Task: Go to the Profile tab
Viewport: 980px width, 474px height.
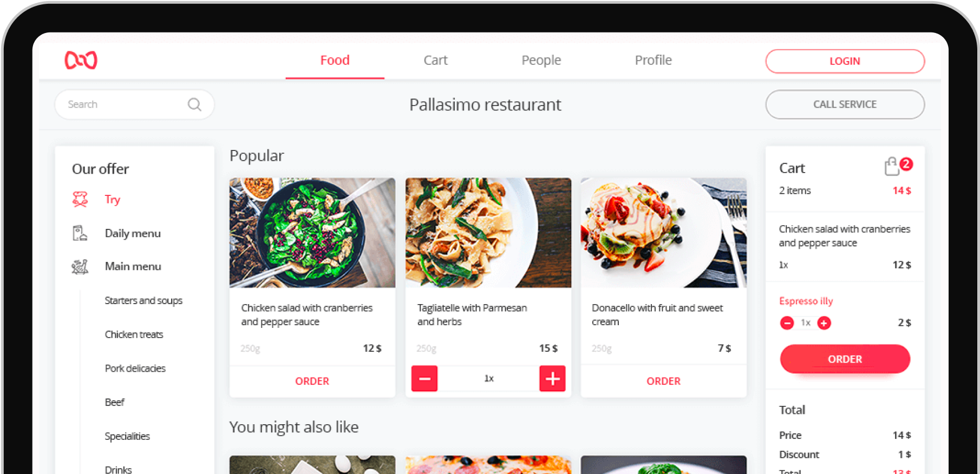Action: coord(654,60)
